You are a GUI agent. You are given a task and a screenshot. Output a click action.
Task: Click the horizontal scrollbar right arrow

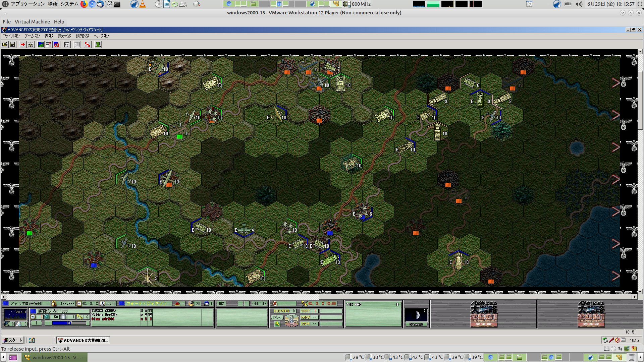pos(635,297)
